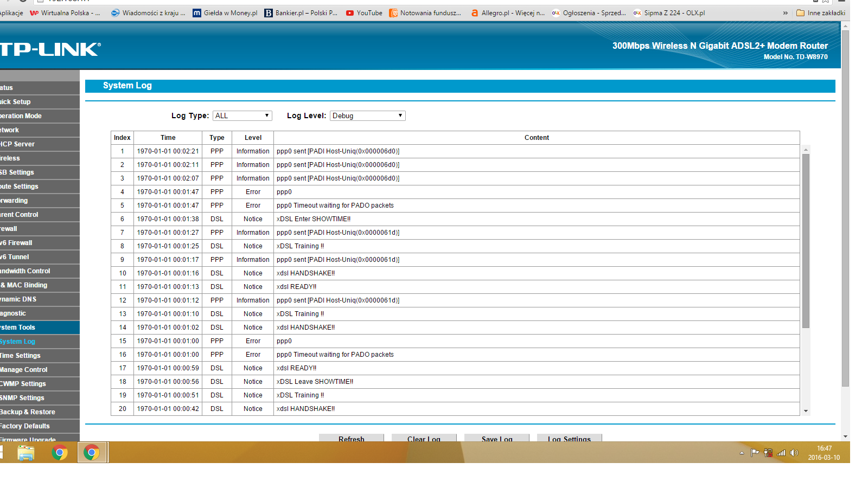The image size is (868, 488).
Task: Click the volume speaker tray icon
Action: coord(794,453)
